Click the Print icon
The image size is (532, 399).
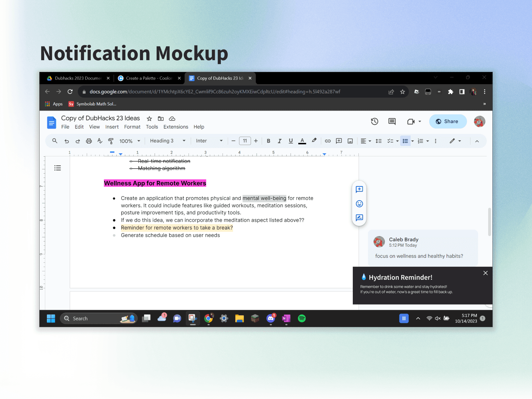point(89,141)
